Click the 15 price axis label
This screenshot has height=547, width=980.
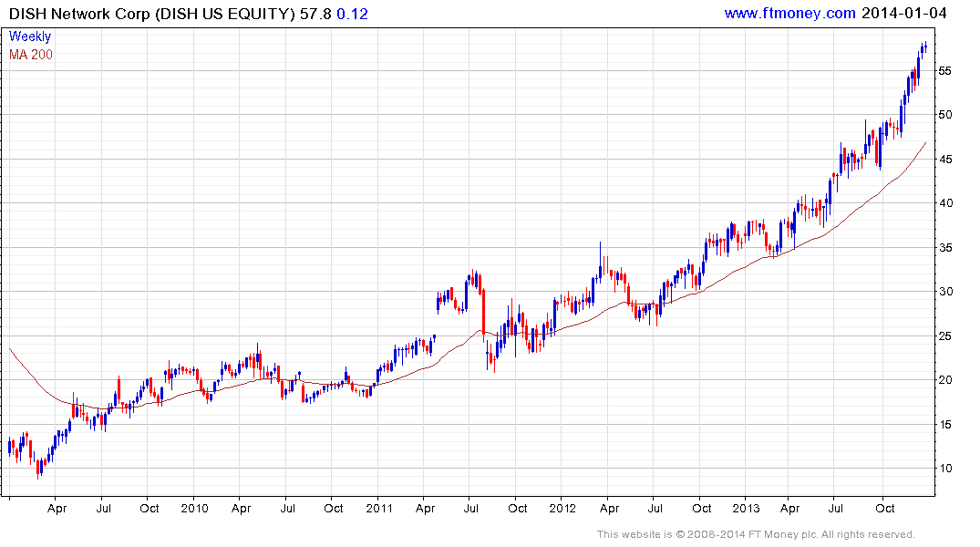coord(945,424)
